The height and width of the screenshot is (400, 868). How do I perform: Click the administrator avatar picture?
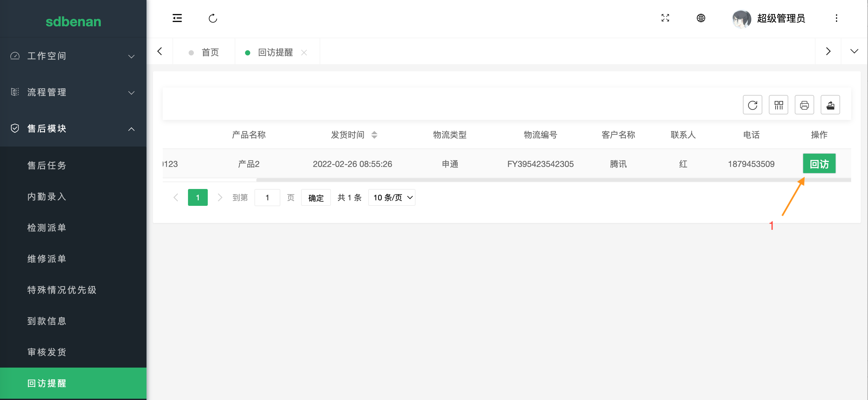click(x=741, y=19)
